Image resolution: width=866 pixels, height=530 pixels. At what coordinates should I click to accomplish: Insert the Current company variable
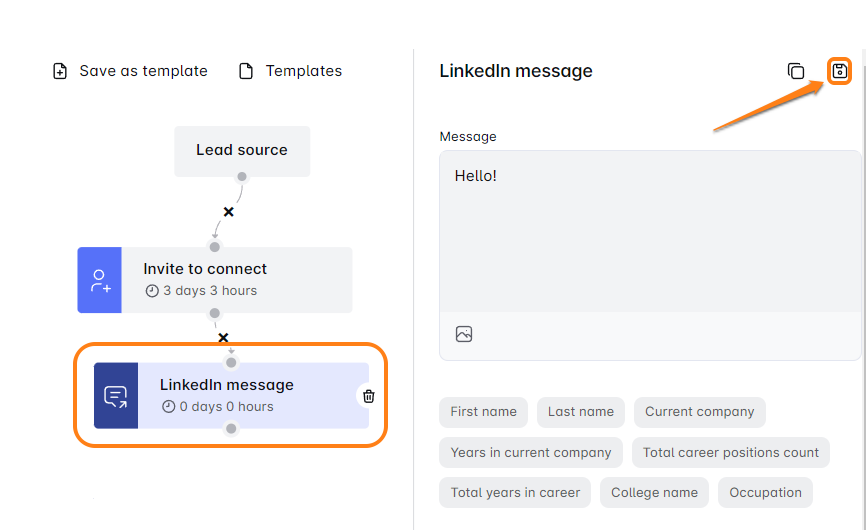pos(700,412)
